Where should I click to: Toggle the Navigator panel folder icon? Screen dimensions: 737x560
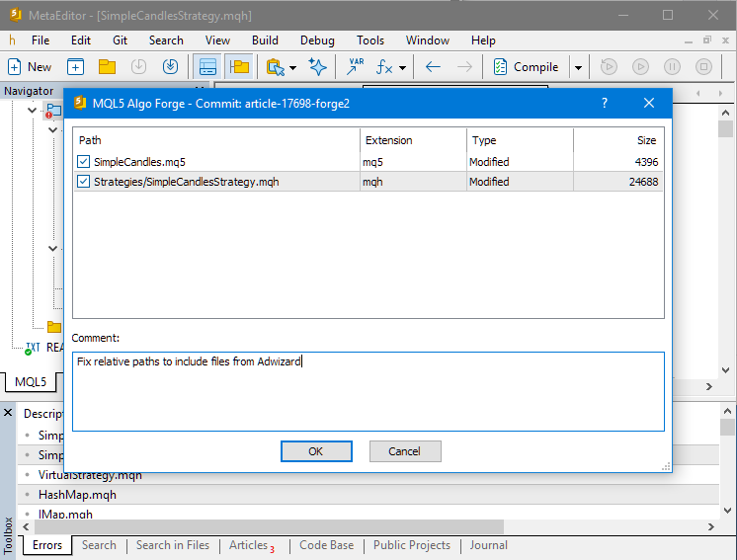239,67
